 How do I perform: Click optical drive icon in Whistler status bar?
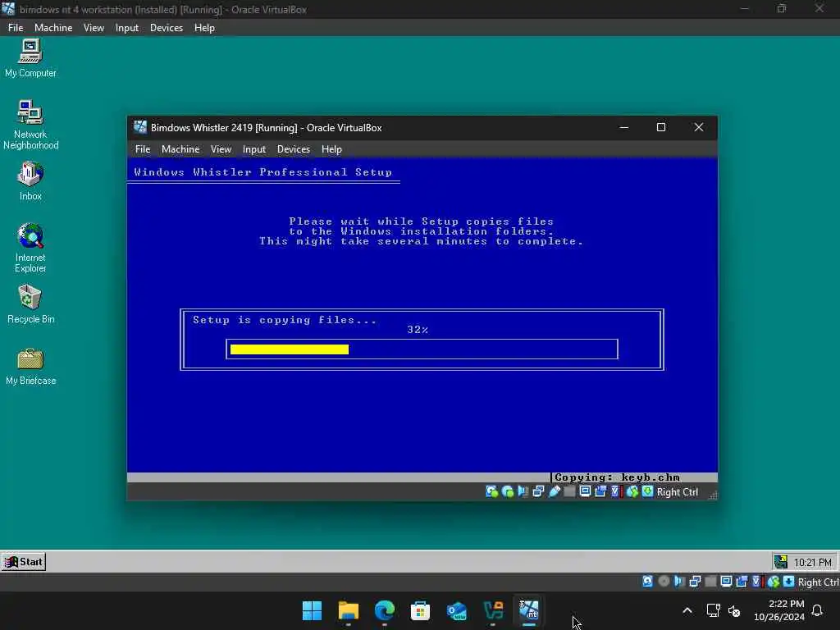click(508, 492)
